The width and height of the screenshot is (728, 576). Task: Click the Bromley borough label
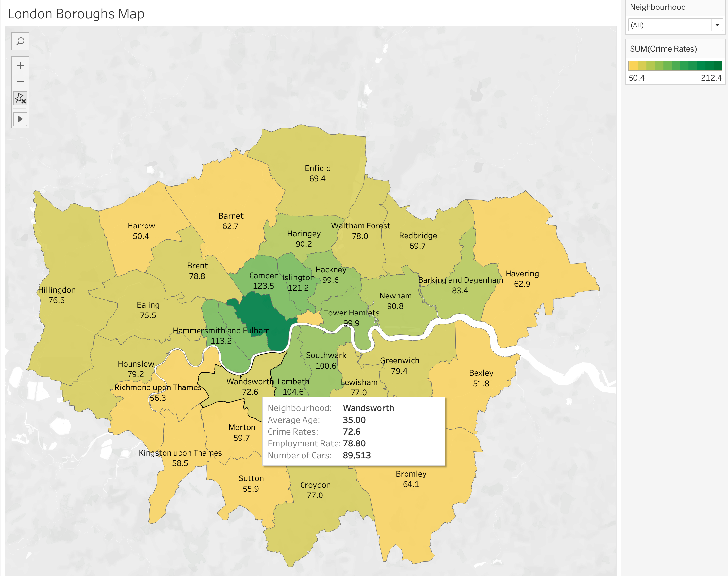click(411, 474)
